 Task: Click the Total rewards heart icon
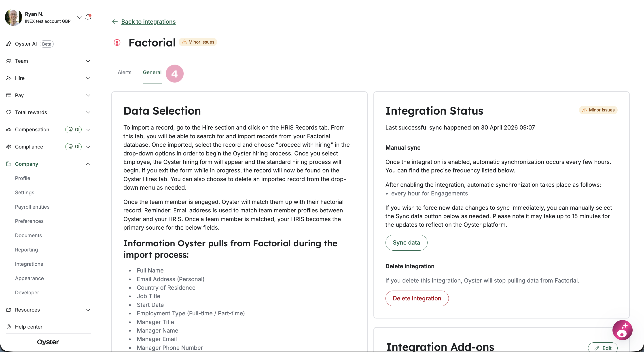(x=9, y=112)
